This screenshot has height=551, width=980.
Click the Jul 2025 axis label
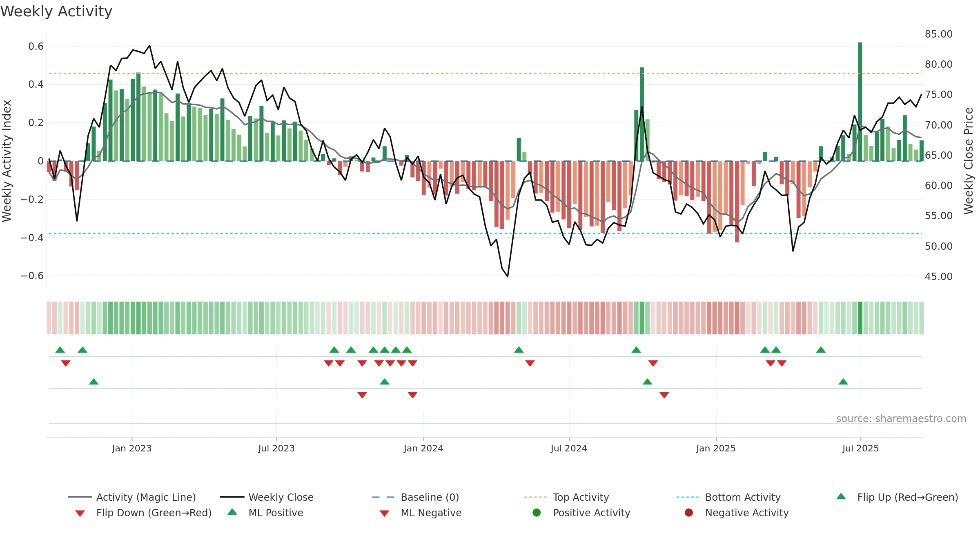coord(860,448)
